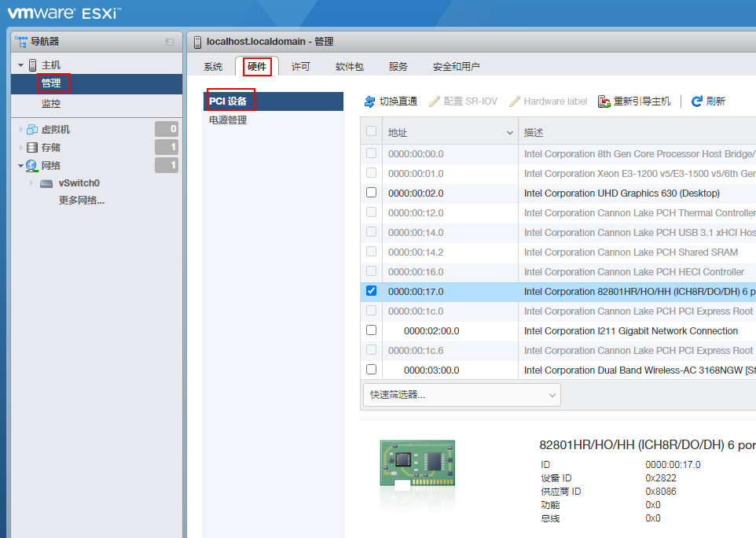Open the Quick filters dropdown
This screenshot has width=756, height=538.
click(462, 395)
